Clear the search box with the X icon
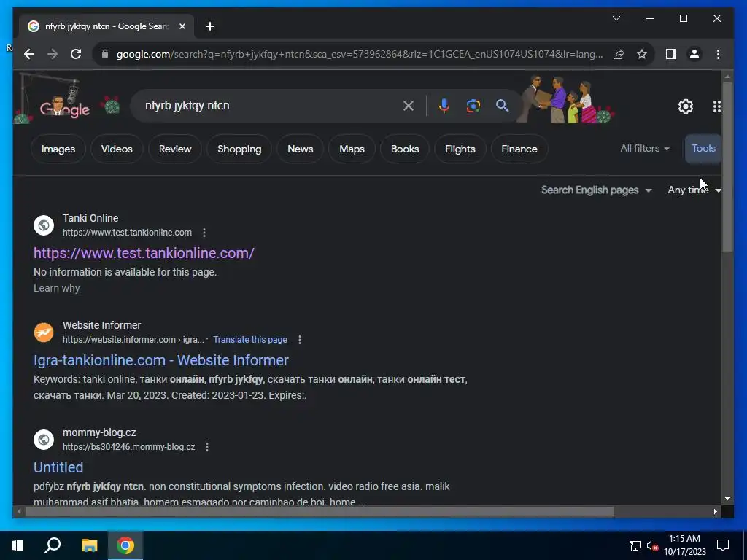 click(x=409, y=106)
